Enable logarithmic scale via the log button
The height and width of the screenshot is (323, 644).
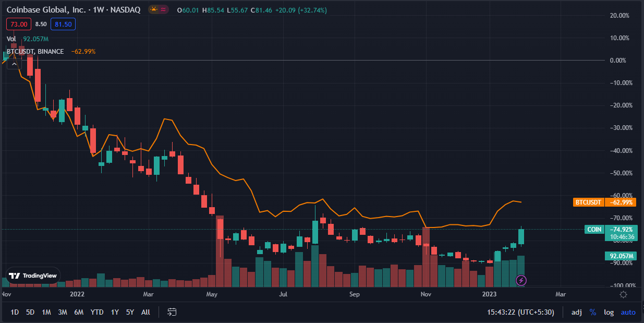[x=609, y=312]
